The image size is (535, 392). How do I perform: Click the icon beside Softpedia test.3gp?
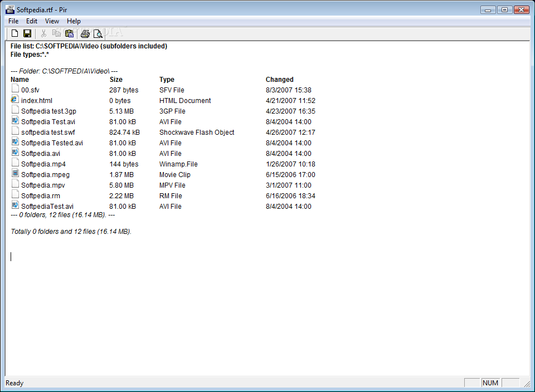click(x=15, y=110)
